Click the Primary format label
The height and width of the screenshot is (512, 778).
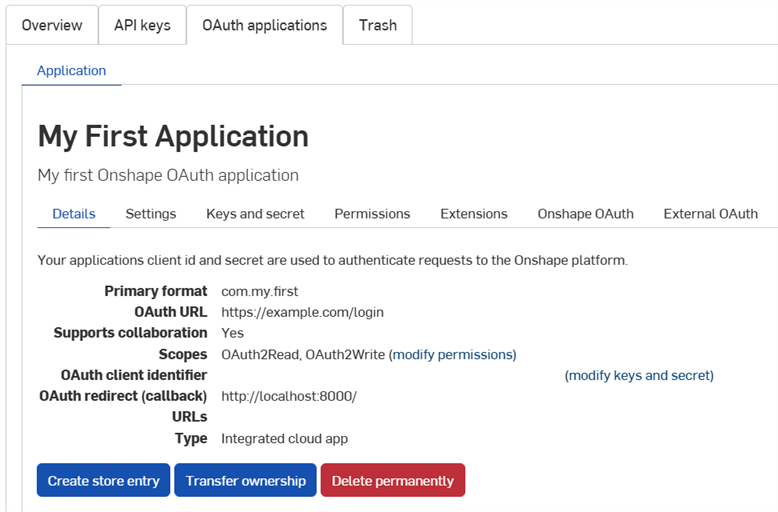coord(156,291)
